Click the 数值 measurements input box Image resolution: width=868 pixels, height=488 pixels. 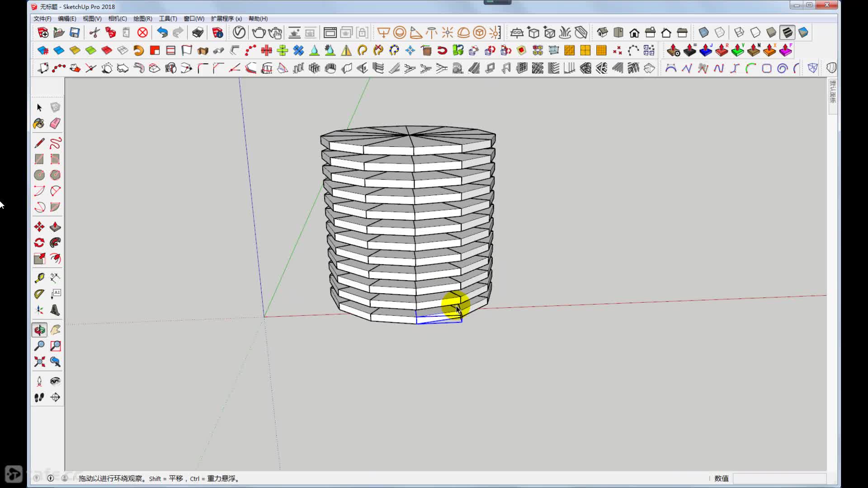[779, 479]
